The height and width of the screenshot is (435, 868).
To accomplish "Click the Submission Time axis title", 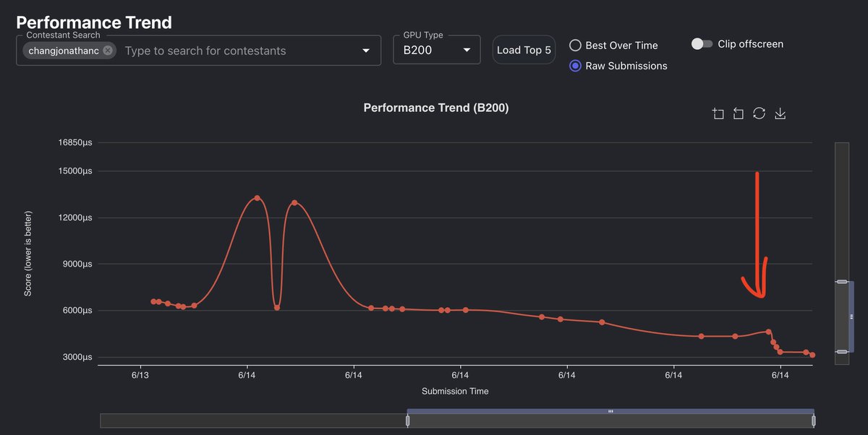I will 455,391.
